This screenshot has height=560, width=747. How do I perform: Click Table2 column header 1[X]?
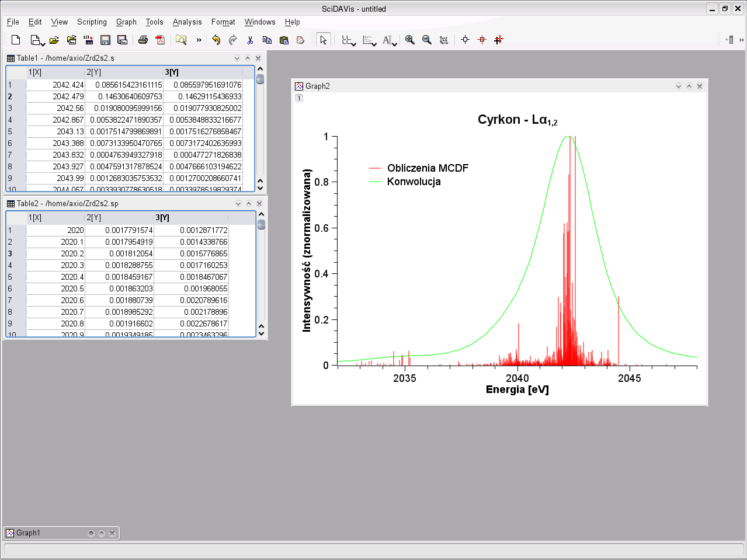pyautogui.click(x=55, y=218)
